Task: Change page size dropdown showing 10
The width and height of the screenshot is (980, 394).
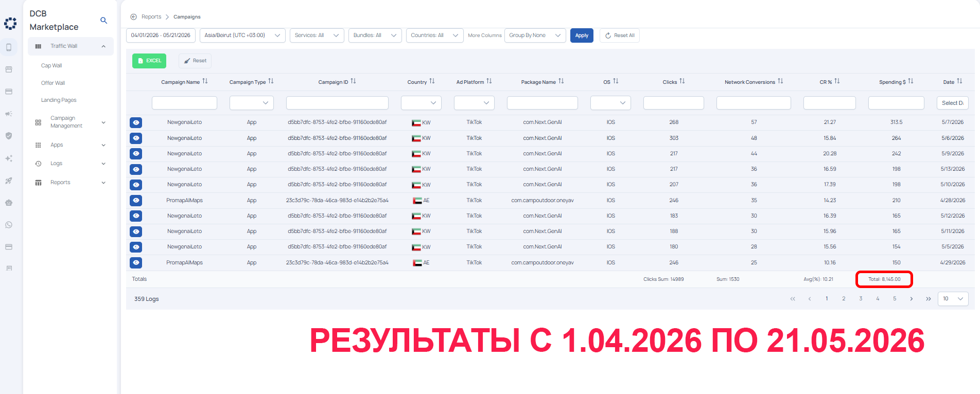Action: 953,299
